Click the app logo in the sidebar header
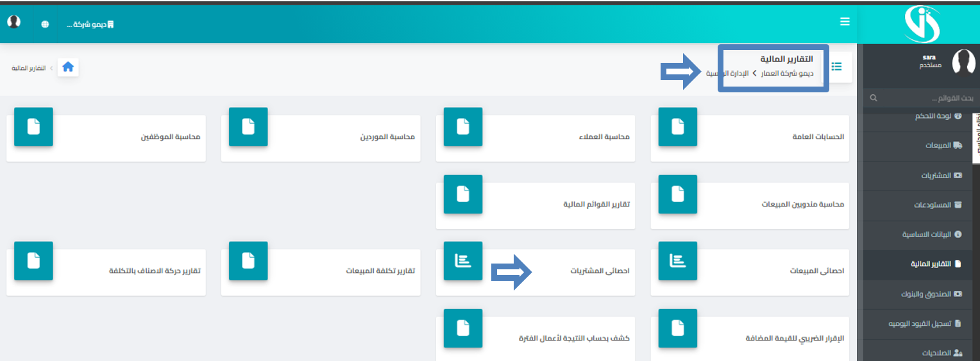Viewport: 980px width, 361px height. click(922, 23)
